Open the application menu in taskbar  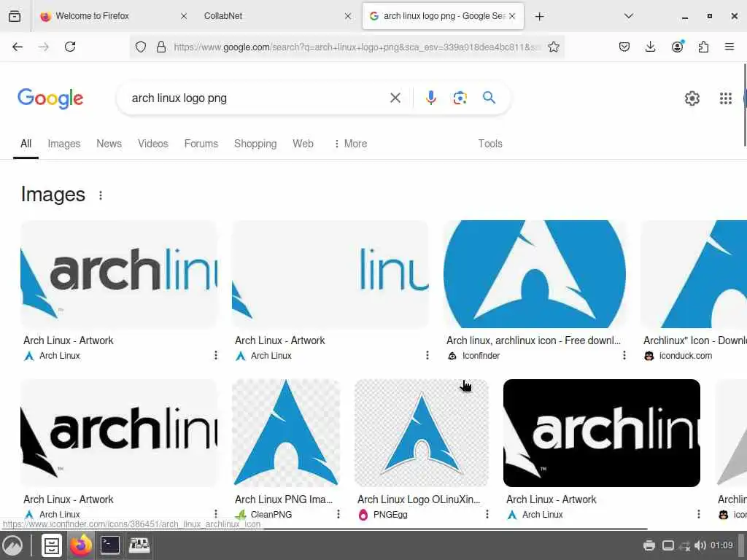click(x=12, y=545)
